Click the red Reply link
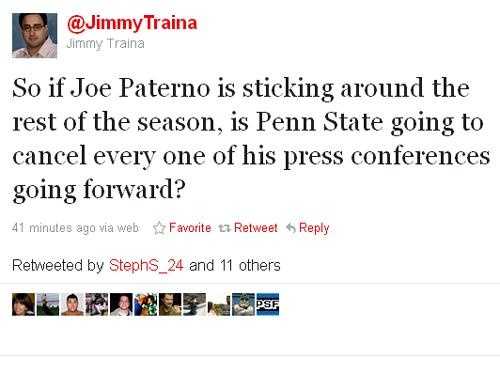The height and width of the screenshot is (373, 500). 314,228
